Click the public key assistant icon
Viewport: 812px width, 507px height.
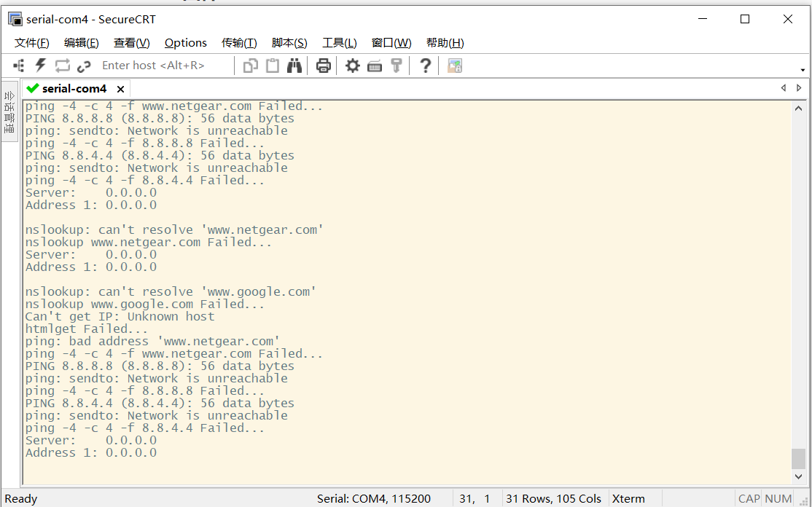pos(397,66)
